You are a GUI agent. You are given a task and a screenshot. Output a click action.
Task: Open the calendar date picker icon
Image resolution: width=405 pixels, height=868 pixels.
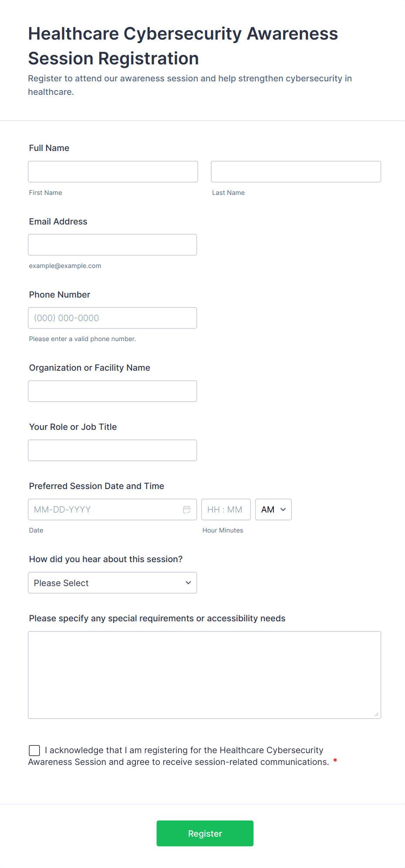(187, 509)
